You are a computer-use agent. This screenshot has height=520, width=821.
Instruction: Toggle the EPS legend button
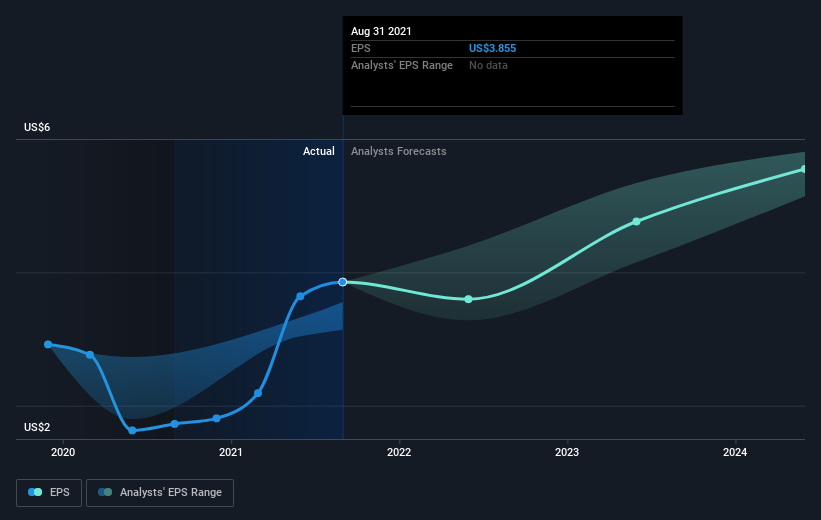tap(49, 493)
